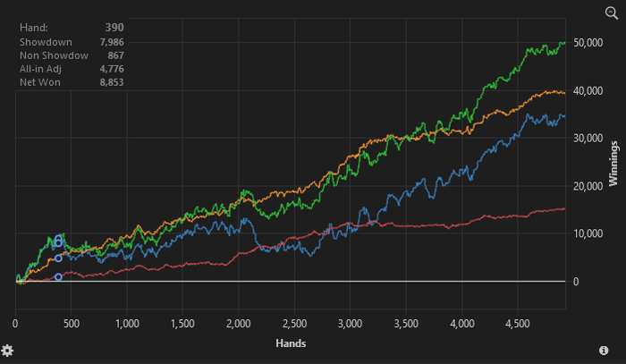
Task: Click the 1,000 x-axis label
Action: 127,323
